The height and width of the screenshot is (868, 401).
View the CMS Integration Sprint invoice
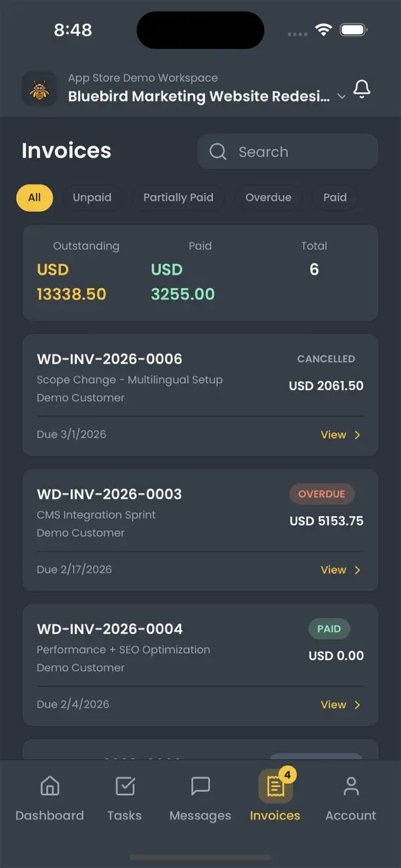click(333, 570)
